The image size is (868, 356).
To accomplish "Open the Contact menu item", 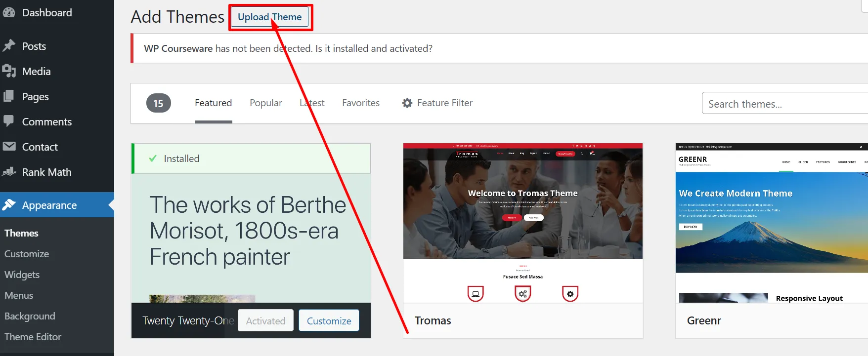I will coord(57,147).
